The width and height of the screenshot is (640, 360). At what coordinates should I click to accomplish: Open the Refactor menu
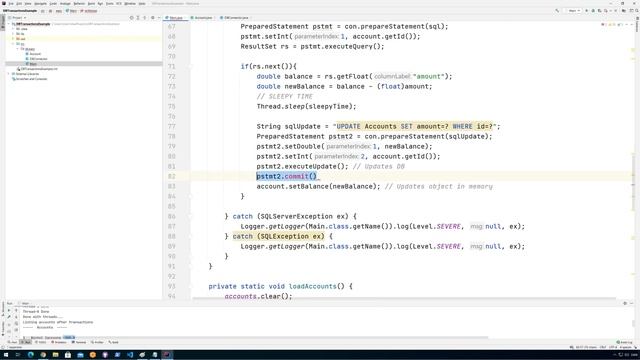(x=79, y=4)
